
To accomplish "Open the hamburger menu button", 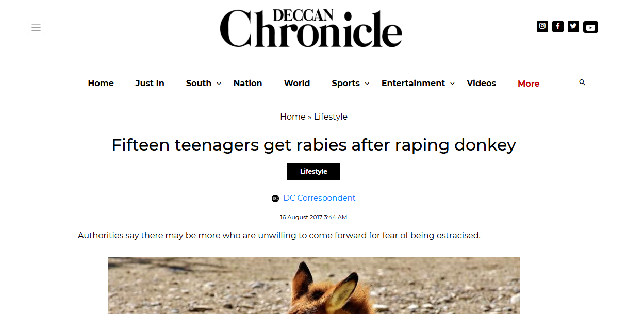I will click(36, 28).
